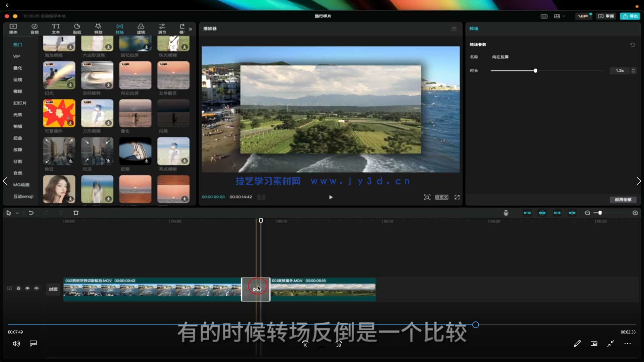
Task: Mute the main video track
Action: (37, 288)
